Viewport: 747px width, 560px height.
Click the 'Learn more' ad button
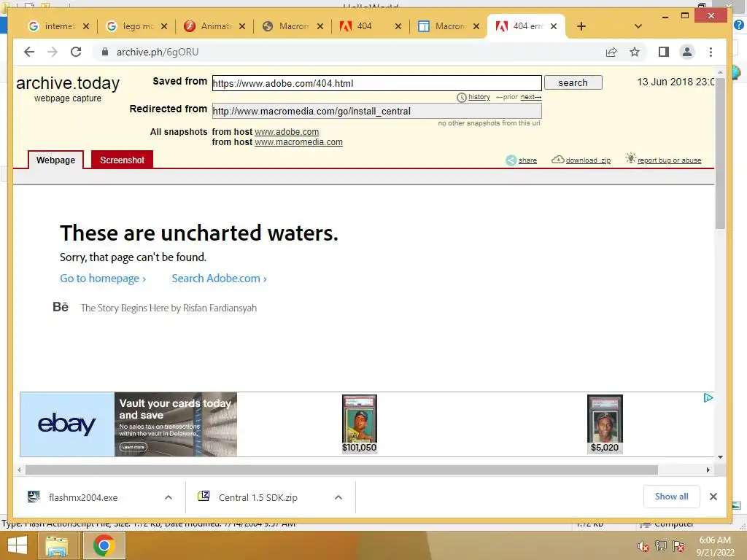coord(133,447)
